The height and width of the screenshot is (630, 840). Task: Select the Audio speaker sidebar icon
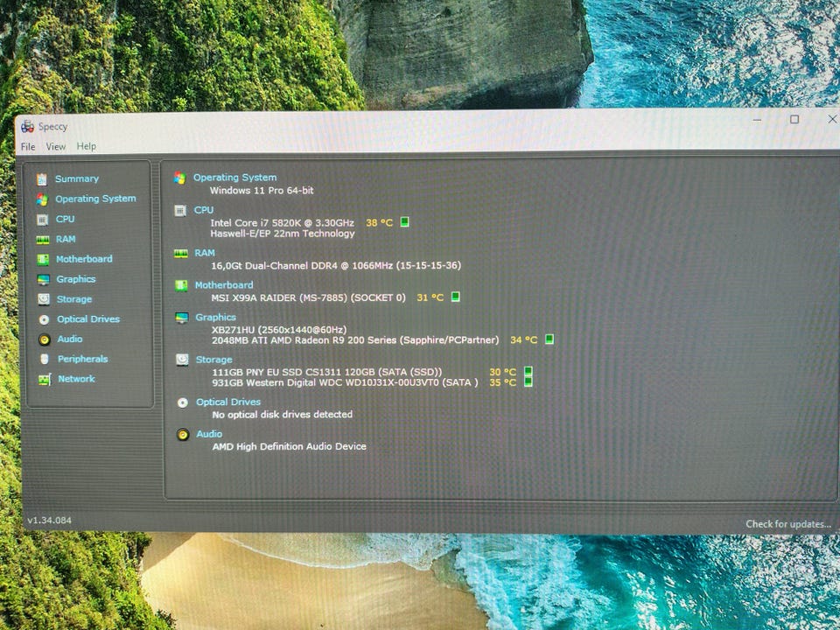(45, 339)
